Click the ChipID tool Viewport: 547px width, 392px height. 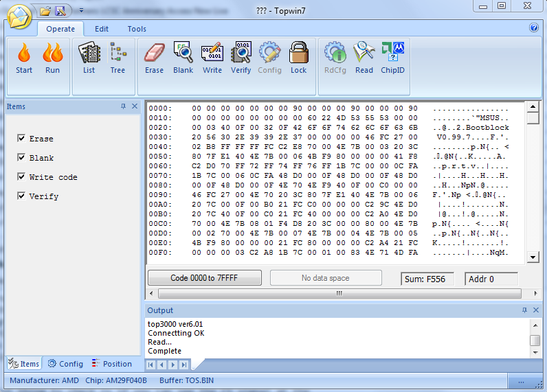coord(392,58)
